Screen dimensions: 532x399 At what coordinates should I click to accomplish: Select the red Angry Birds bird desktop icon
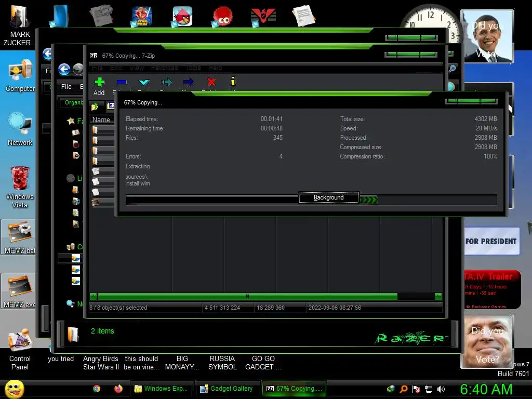pos(182,16)
